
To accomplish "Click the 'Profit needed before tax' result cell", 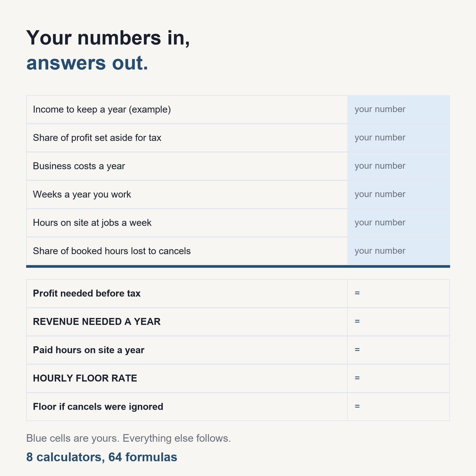I will [x=399, y=294].
